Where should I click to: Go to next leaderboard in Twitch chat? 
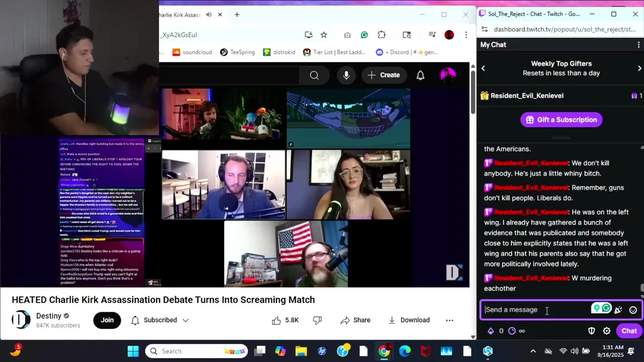pos(639,68)
